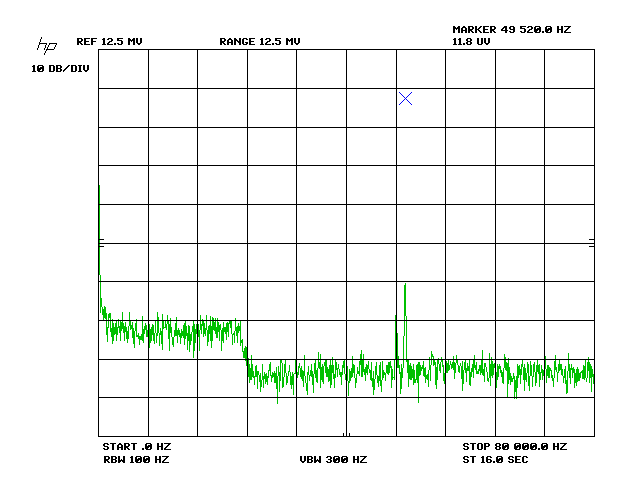Click the tall green spectral peak tip

click(x=405, y=284)
